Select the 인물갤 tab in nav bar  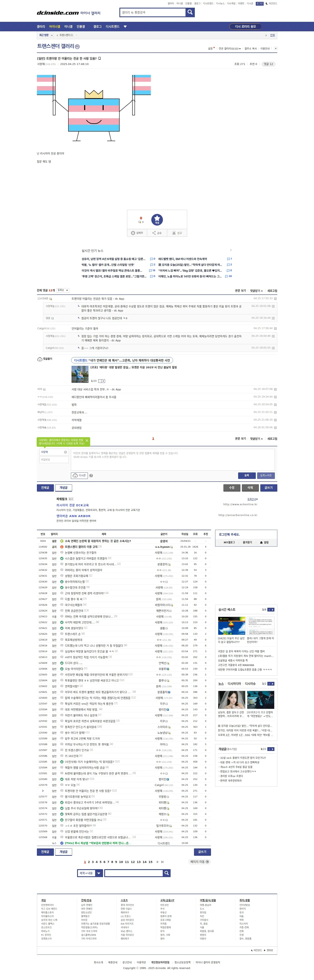[x=81, y=27]
